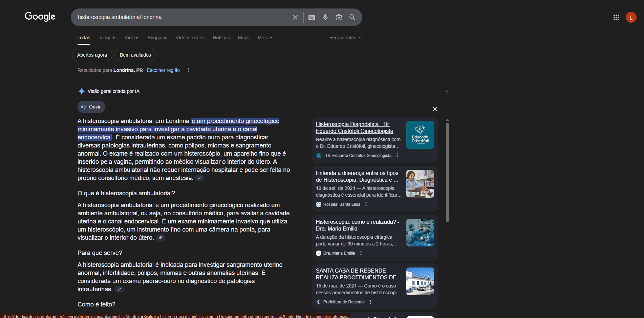644x318 pixels.
Task: Submit search with magnifier icon
Action: pyautogui.click(x=352, y=17)
